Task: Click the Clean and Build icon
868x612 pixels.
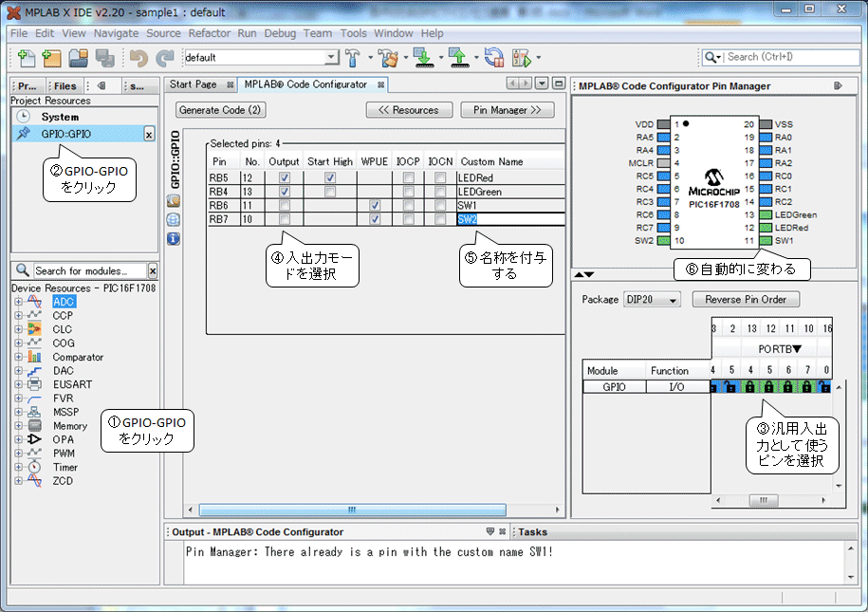Action: (389, 58)
